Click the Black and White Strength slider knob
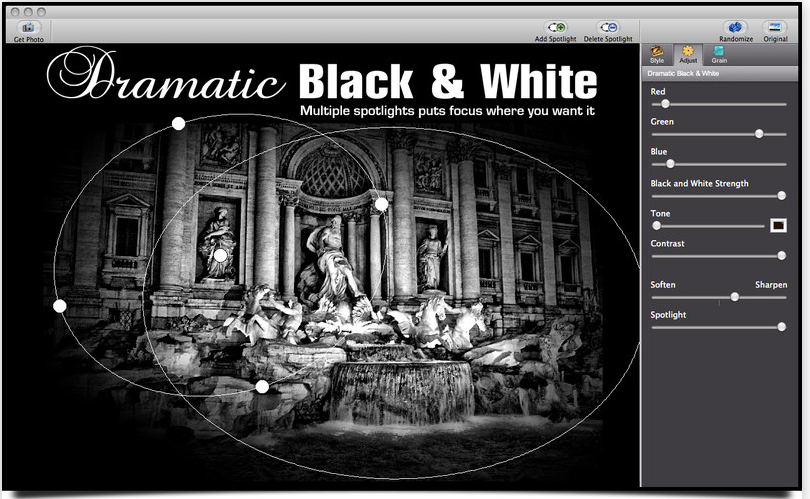 (x=782, y=195)
